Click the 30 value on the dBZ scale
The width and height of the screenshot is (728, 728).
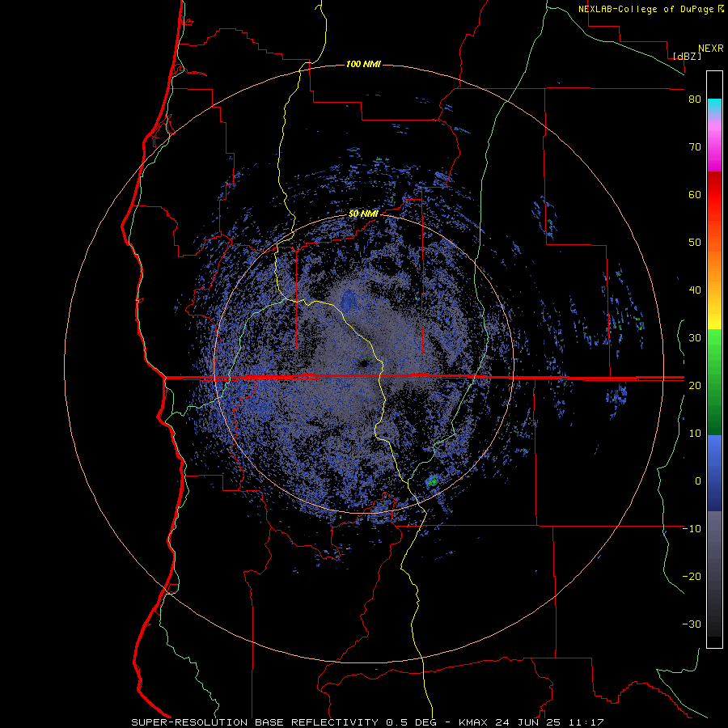tap(695, 338)
